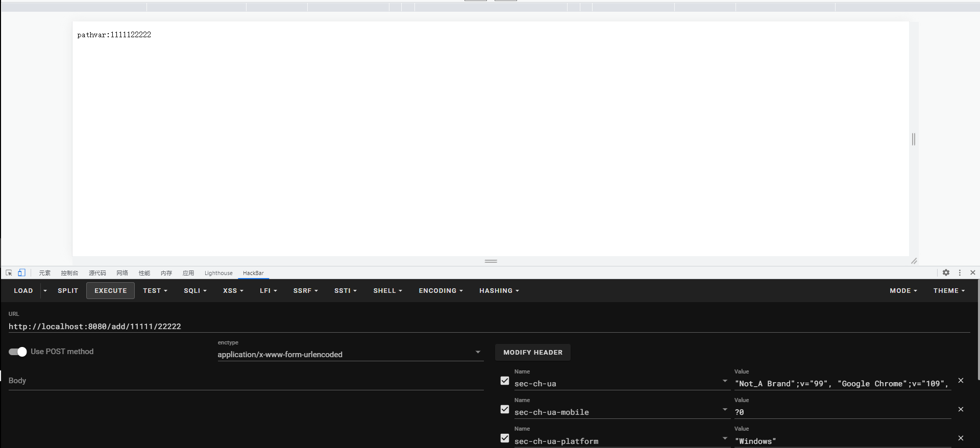Switch to the Lighthouse tab
980x448 pixels.
pyautogui.click(x=218, y=273)
